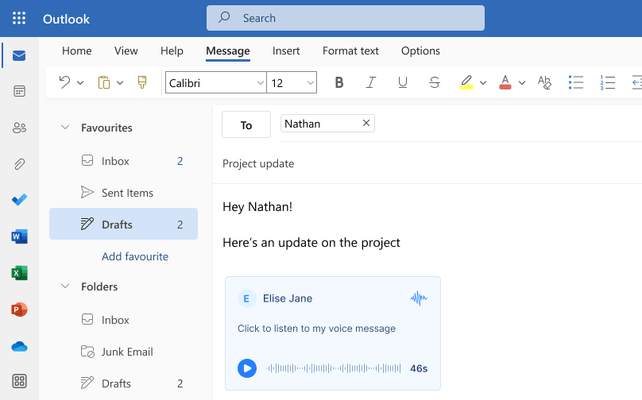The height and width of the screenshot is (400, 642).
Task: Open Drafts under Favourites
Action: click(123, 224)
